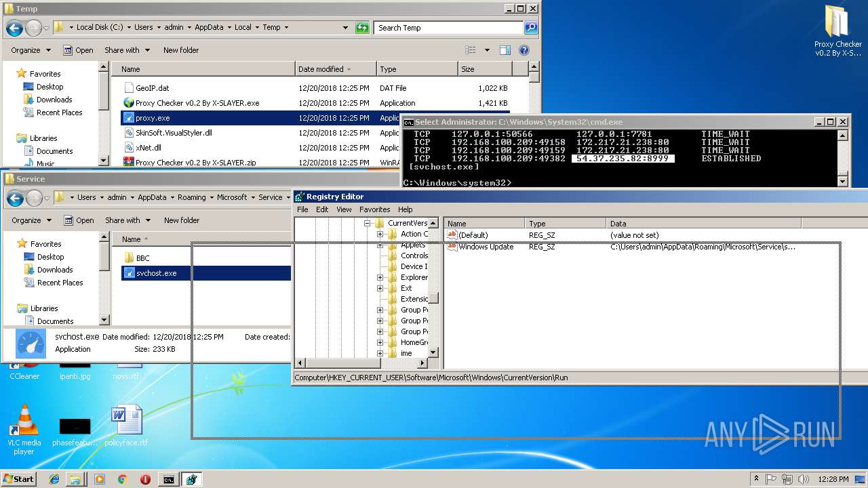Open VLC media player desktop shortcut

click(24, 430)
